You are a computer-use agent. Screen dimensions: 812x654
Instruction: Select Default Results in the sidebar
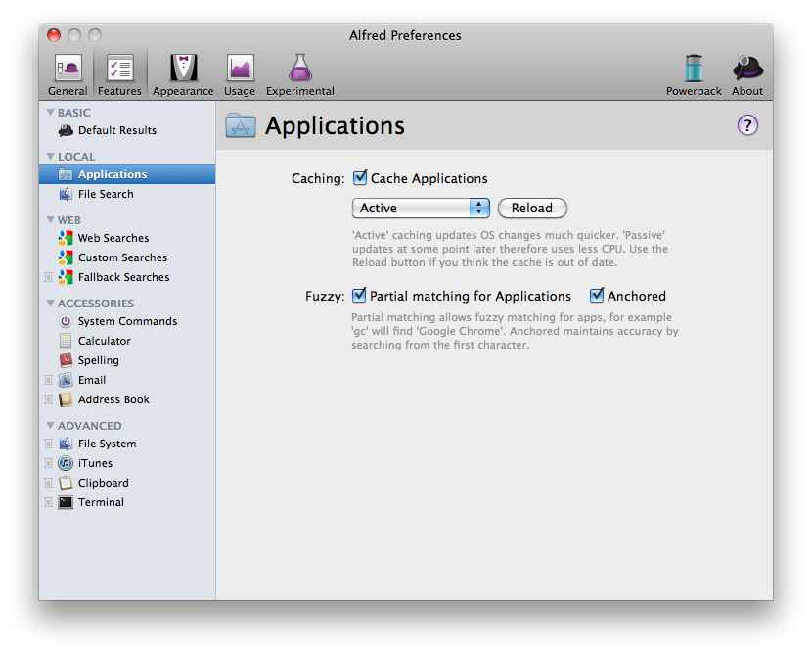pyautogui.click(x=127, y=130)
